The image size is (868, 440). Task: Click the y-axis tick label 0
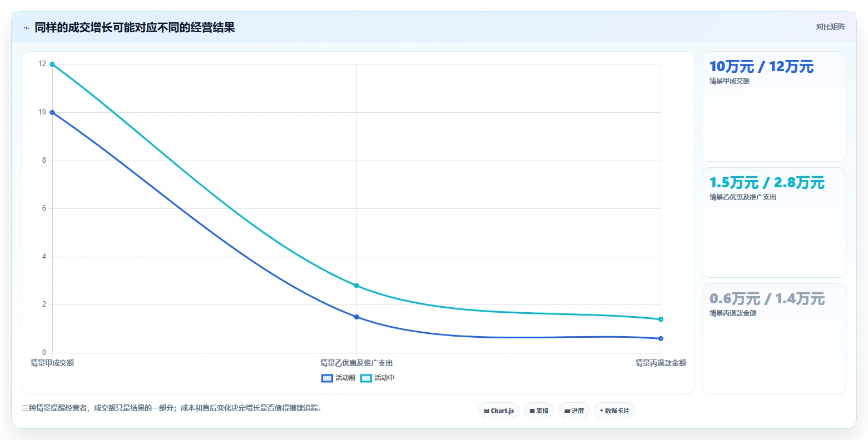coord(44,353)
